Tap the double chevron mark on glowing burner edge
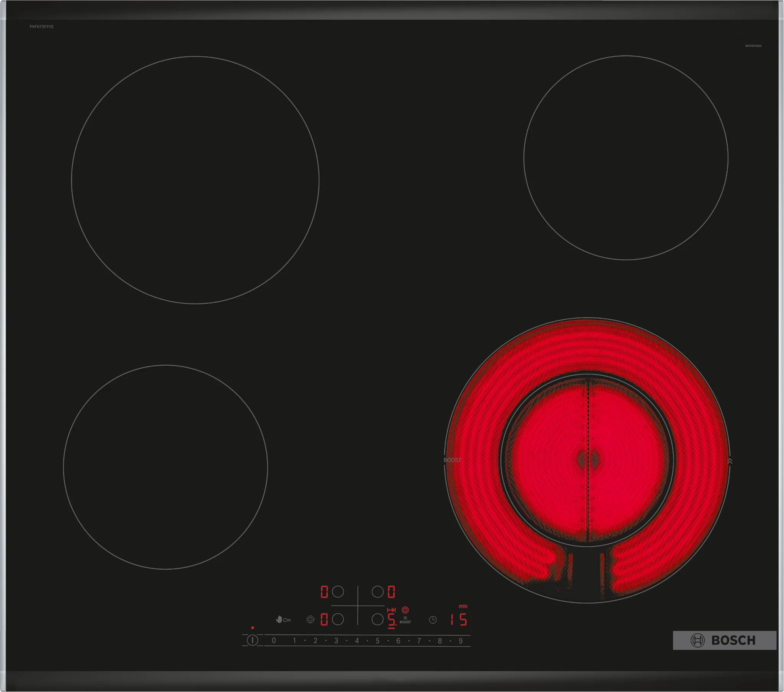This screenshot has height=692, width=784. click(x=730, y=461)
